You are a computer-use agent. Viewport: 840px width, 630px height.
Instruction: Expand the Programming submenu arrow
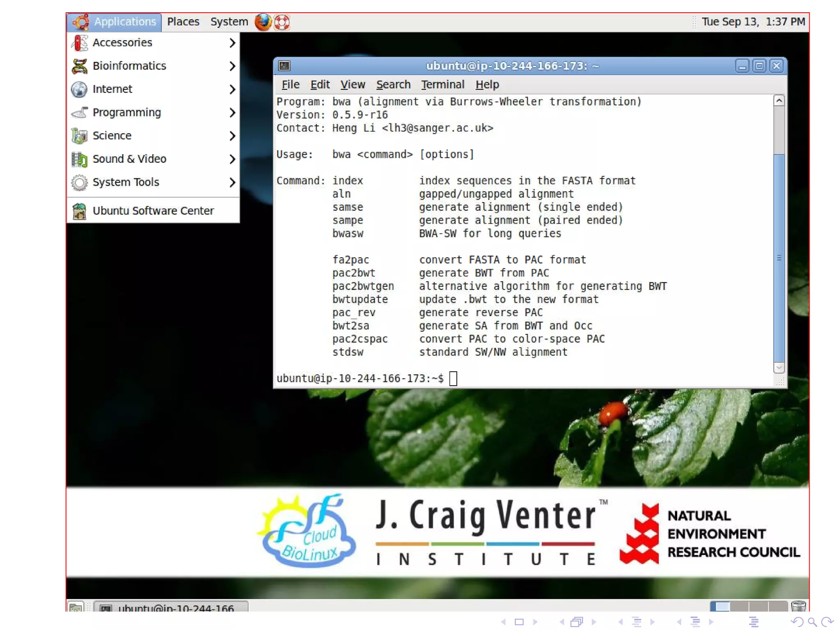232,112
